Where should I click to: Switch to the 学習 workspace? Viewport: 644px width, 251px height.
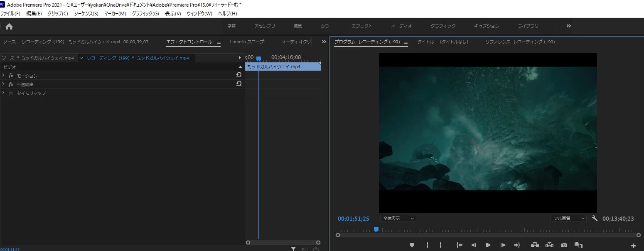pyautogui.click(x=231, y=26)
